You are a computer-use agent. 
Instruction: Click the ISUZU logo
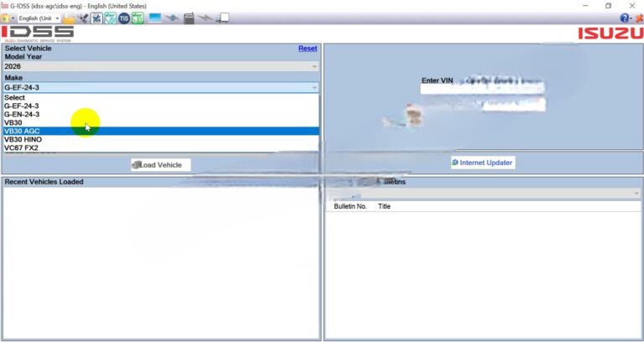pos(610,34)
